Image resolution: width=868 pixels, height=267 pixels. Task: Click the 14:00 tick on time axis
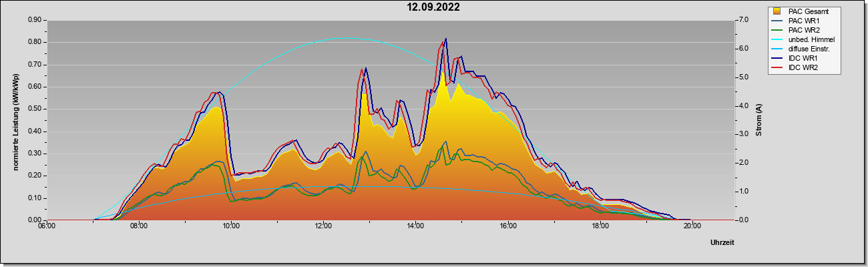coord(415,226)
